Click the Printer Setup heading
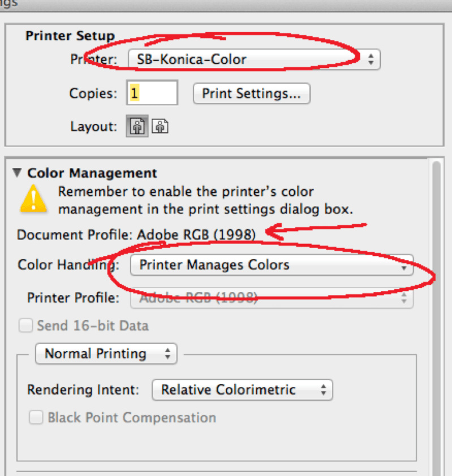452x476 pixels. click(x=69, y=36)
